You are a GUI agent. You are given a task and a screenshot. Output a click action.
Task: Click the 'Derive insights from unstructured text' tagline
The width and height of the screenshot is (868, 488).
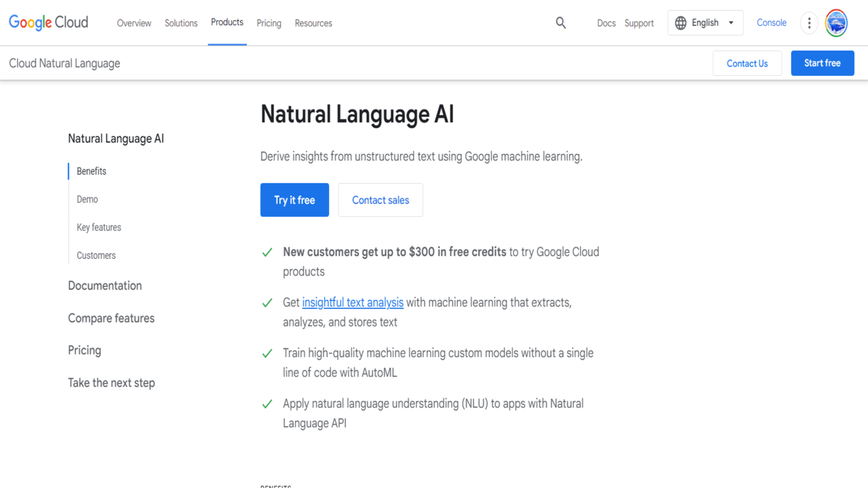(421, 157)
